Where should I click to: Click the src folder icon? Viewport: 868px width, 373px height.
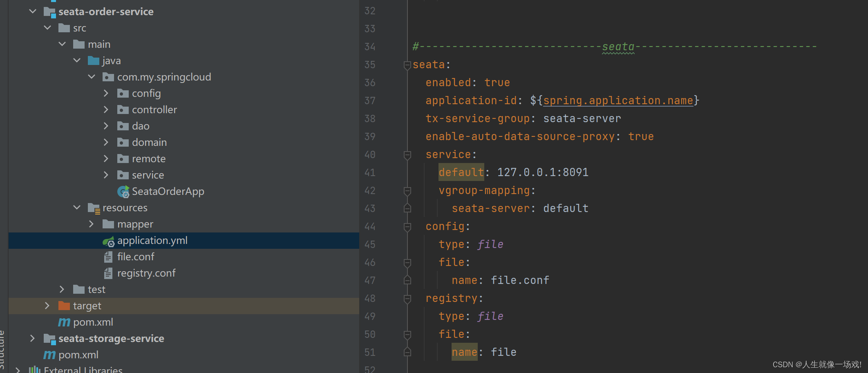click(x=64, y=28)
